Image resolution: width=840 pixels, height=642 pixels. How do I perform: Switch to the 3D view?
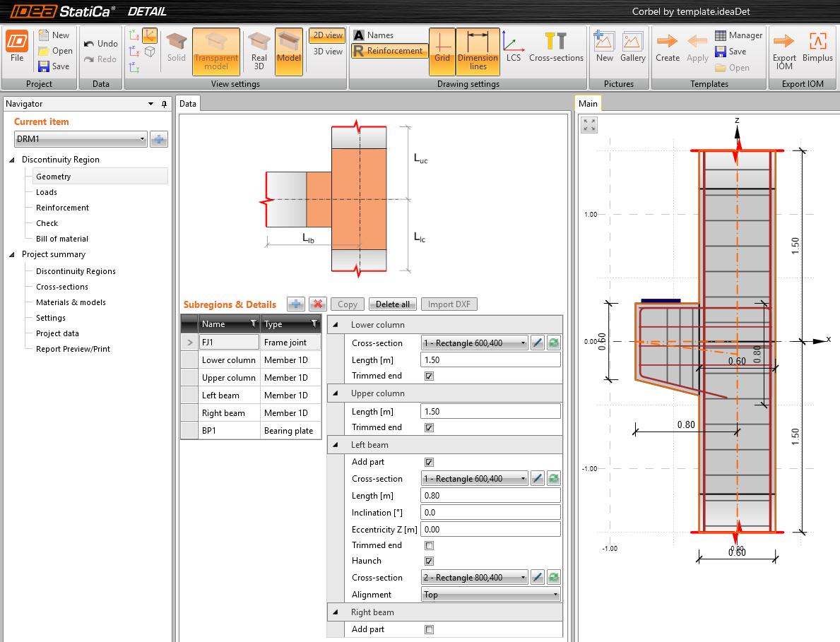pos(328,52)
